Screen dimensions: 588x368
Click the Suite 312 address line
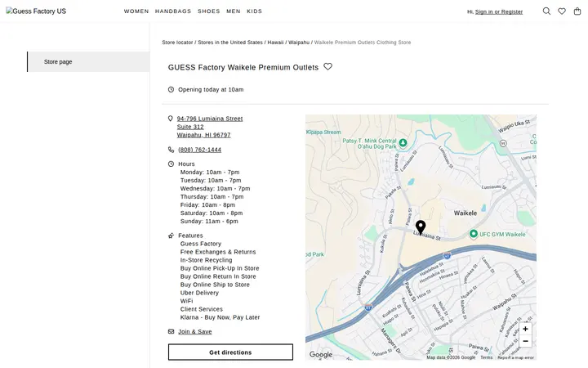click(x=190, y=127)
